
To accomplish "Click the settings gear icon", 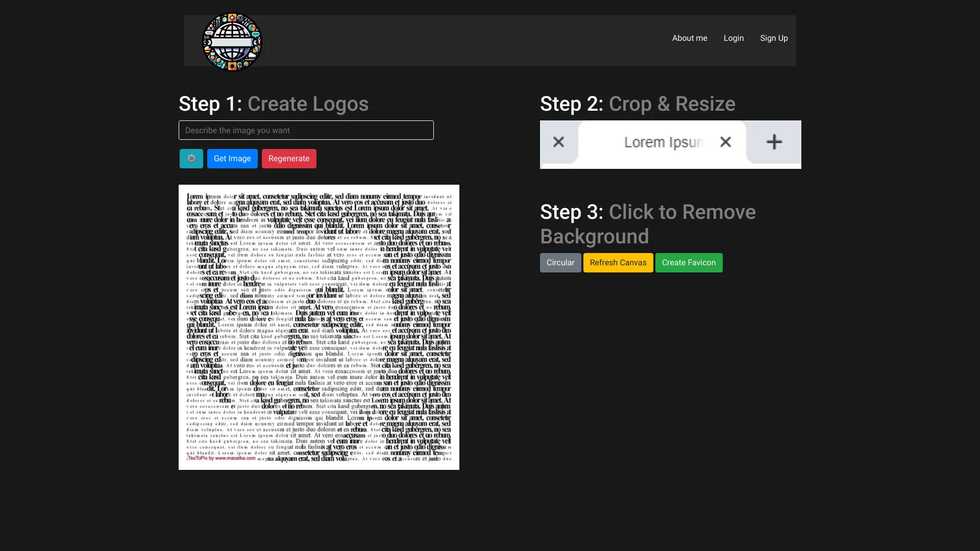I will coord(191,159).
